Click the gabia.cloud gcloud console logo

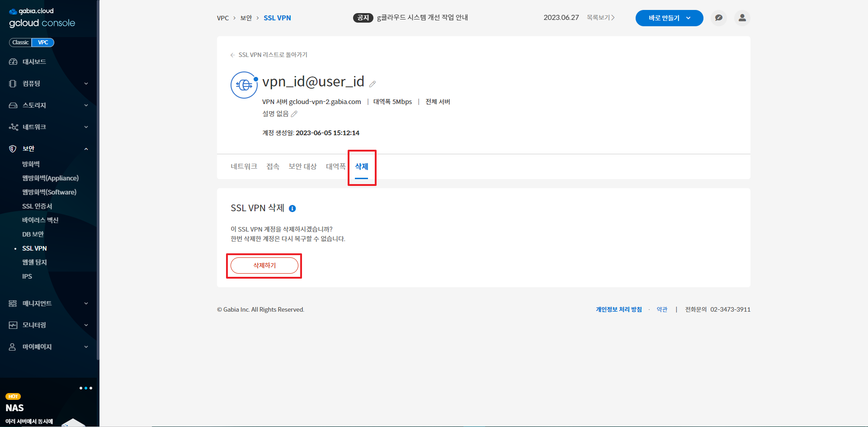point(42,18)
